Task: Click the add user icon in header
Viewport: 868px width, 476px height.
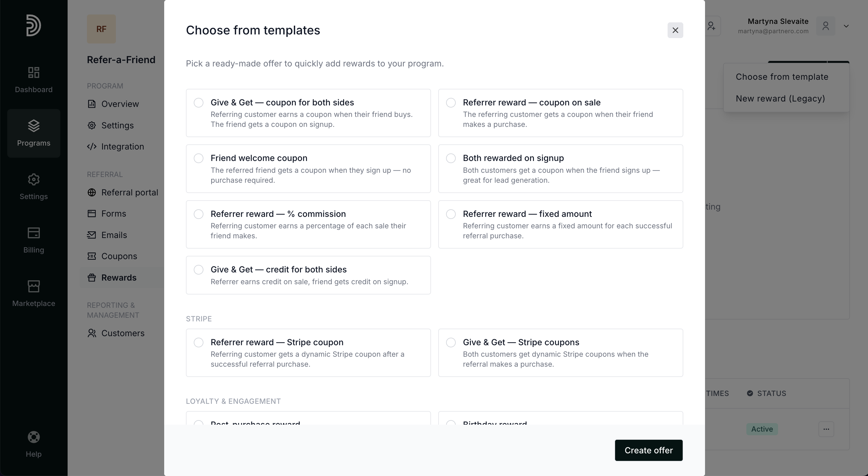Action: coord(711,26)
